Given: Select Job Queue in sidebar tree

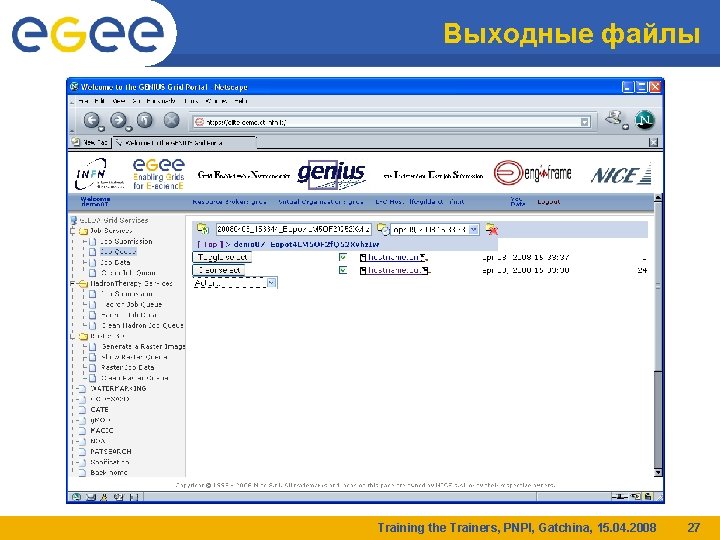Looking at the screenshot, I should 118,252.
